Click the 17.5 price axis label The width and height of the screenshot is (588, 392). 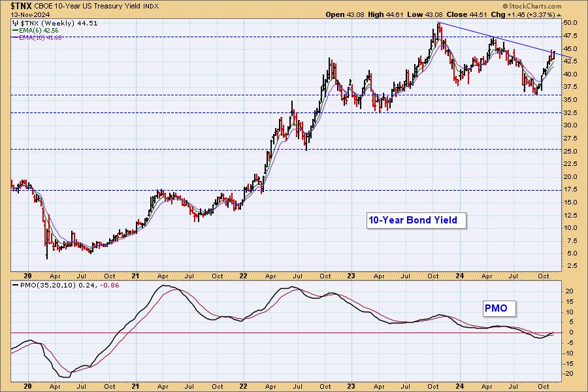570,189
